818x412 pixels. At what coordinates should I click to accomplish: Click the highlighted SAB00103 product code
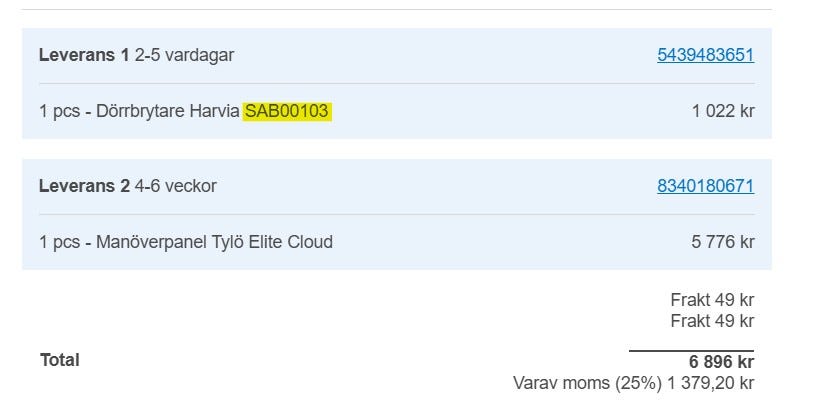(x=287, y=111)
